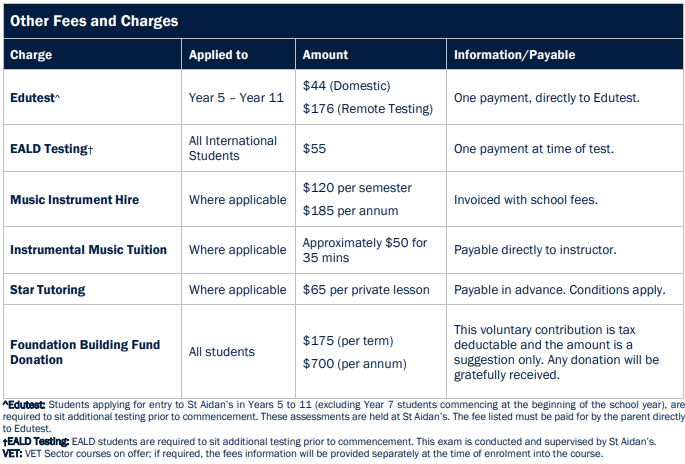The height and width of the screenshot is (464, 685).
Task: Select the '$700 (per annum)' donation amount
Action: 353,364
